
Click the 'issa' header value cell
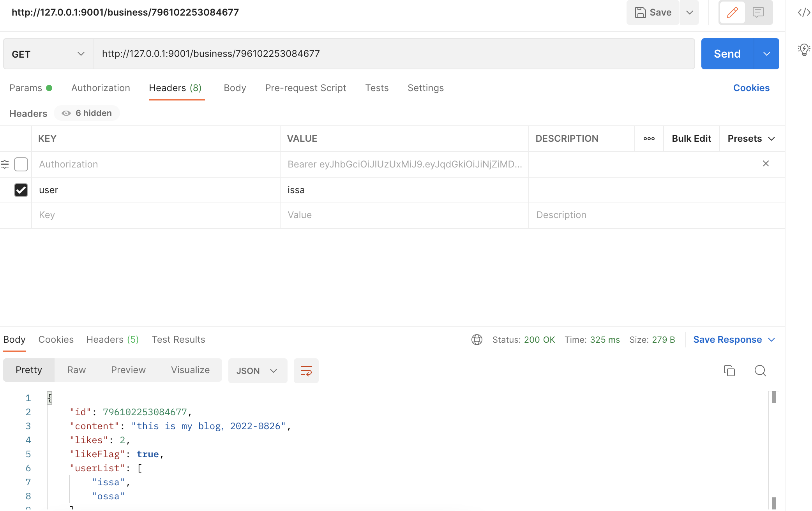pos(404,190)
